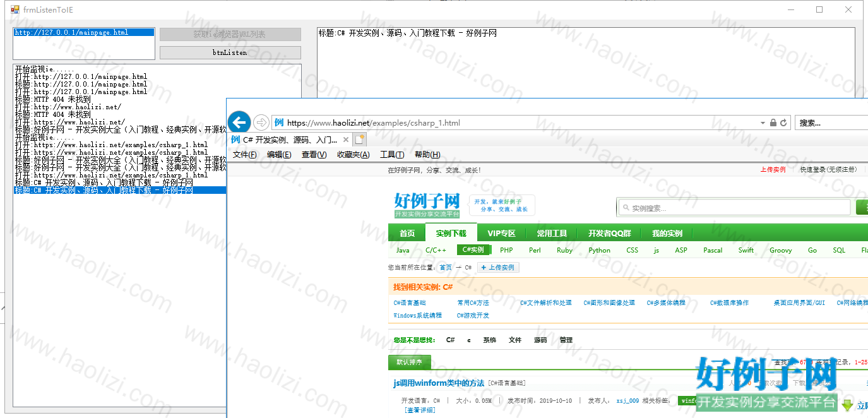
Task: Open the 首页 navigation tab
Action: [407, 233]
